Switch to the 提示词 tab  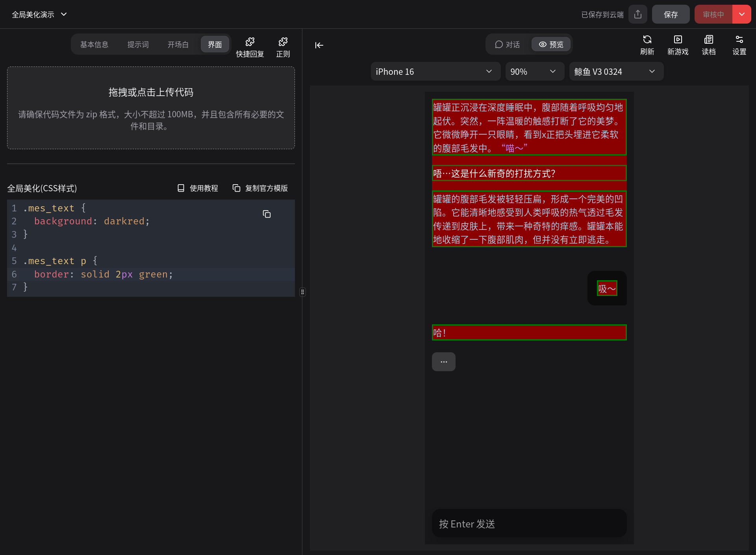click(138, 44)
